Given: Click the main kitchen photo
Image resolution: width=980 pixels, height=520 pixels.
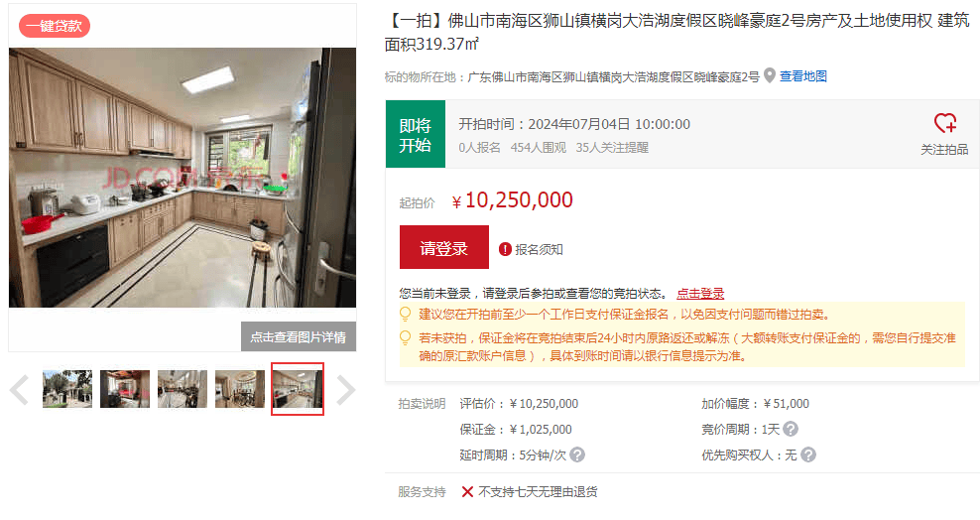Looking at the screenshot, I should (x=183, y=178).
